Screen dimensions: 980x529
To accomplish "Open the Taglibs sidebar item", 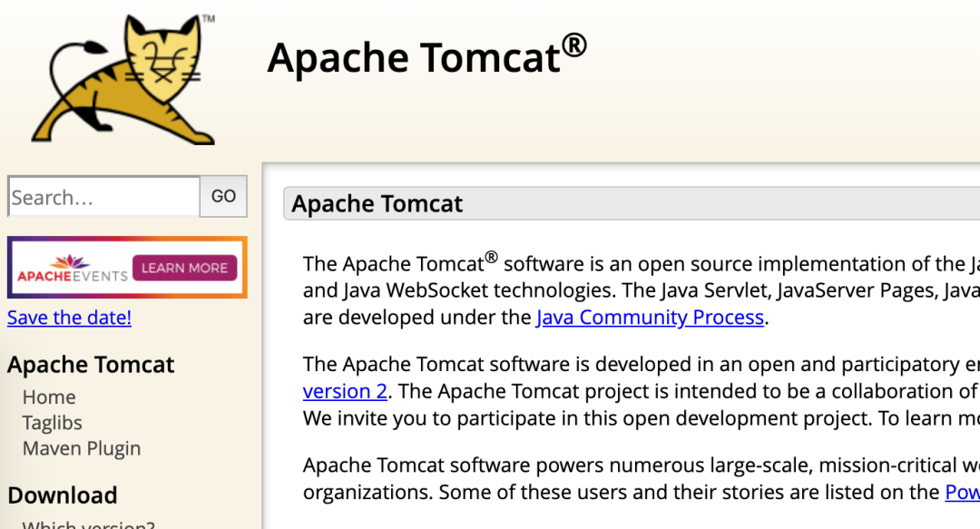I will coord(52,423).
